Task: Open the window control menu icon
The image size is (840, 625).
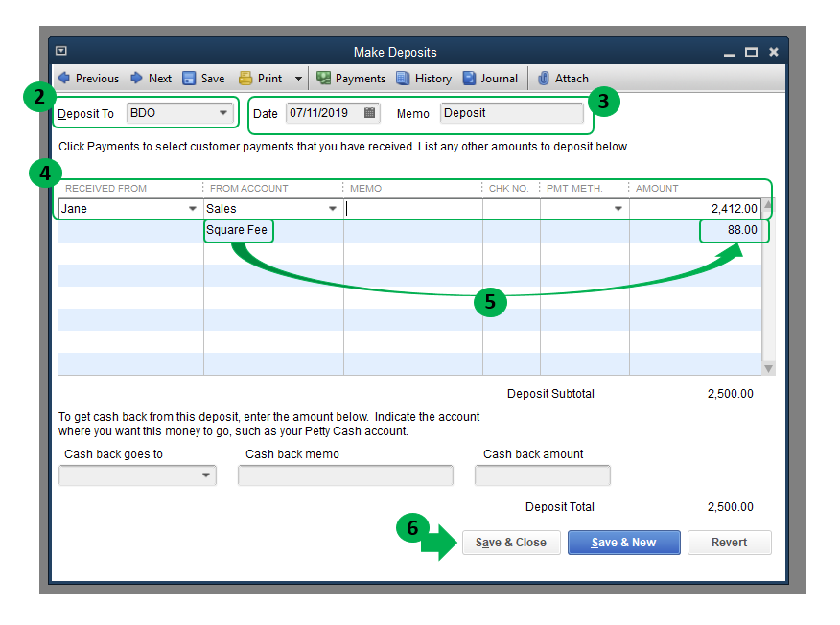Action: (x=61, y=51)
